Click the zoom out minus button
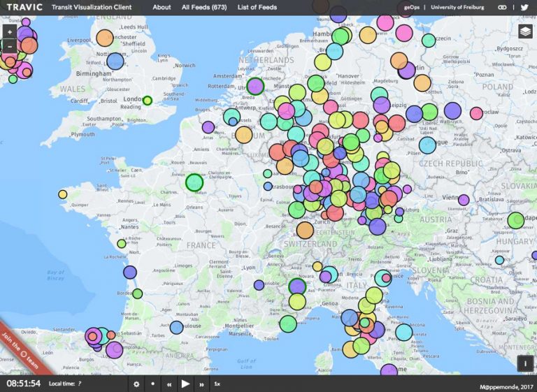The image size is (537, 392). 9,46
